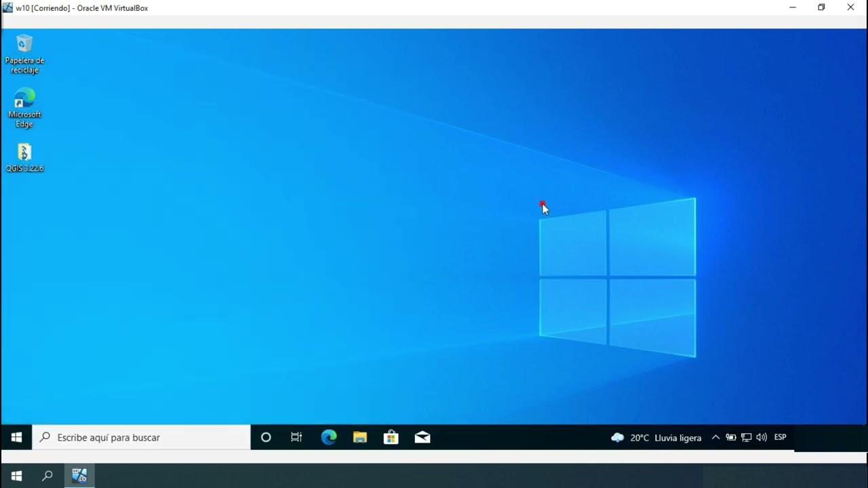
Task: Open the battery status tray icon
Action: 731,437
